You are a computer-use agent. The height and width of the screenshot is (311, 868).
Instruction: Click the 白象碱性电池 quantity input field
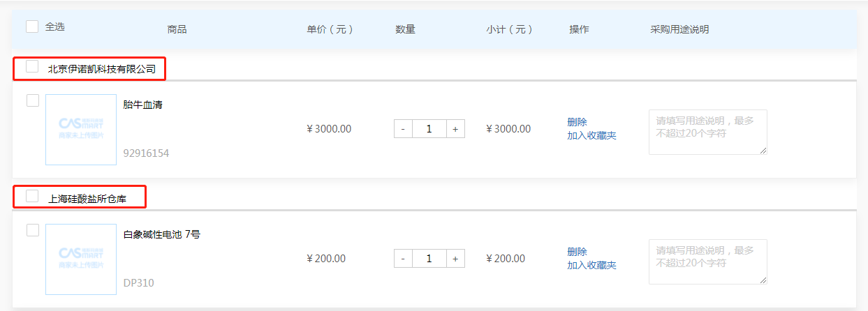429,259
